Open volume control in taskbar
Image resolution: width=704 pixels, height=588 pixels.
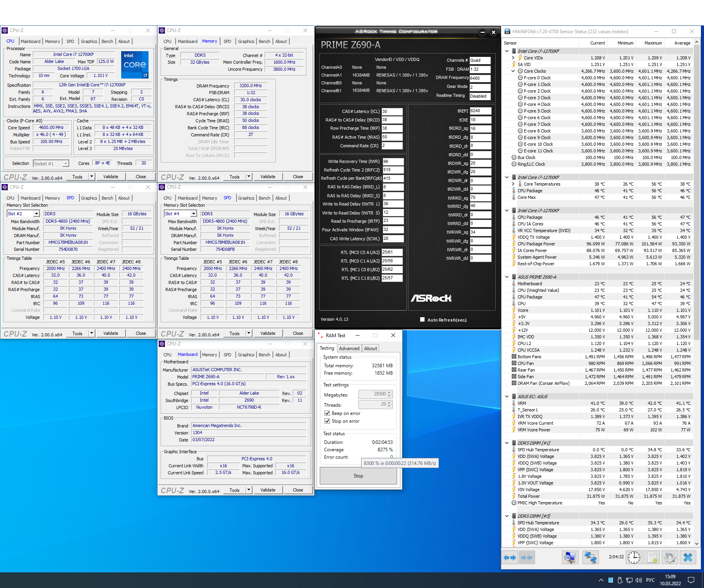point(639,580)
